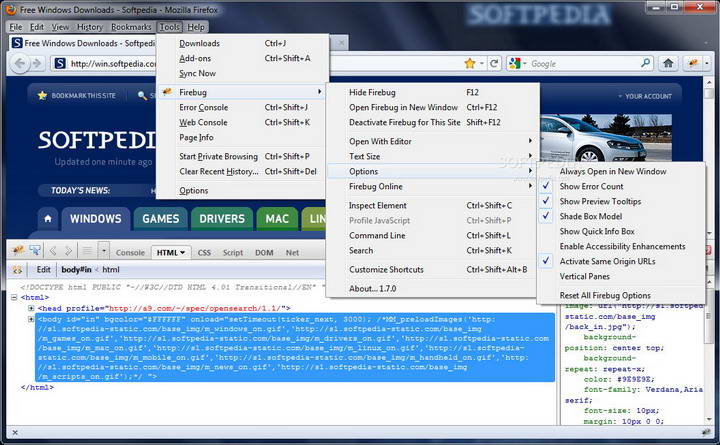Click the break on mutate icon beside Edit
The height and width of the screenshot is (445, 720).
17,270
